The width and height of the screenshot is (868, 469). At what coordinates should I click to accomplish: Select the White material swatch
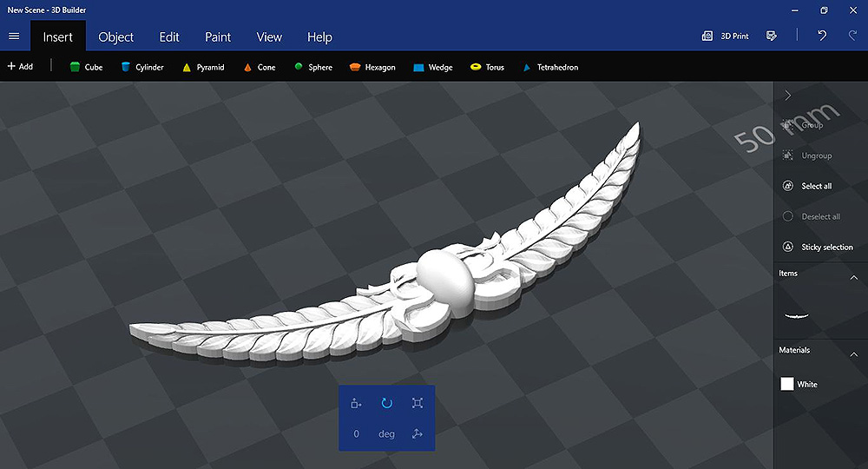pos(787,384)
